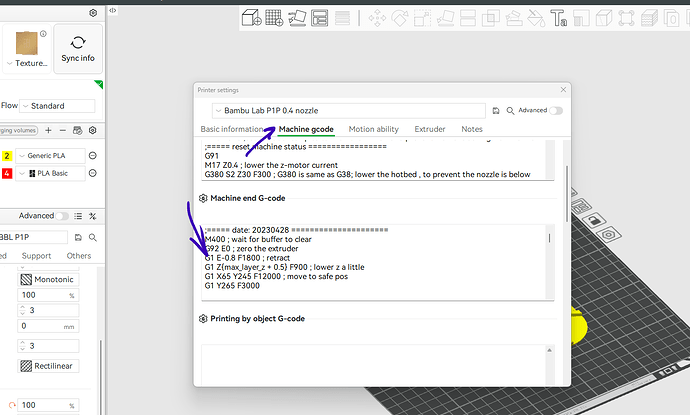Select the Cut tool icon
Screen dimensions: 690x415
click(468, 18)
